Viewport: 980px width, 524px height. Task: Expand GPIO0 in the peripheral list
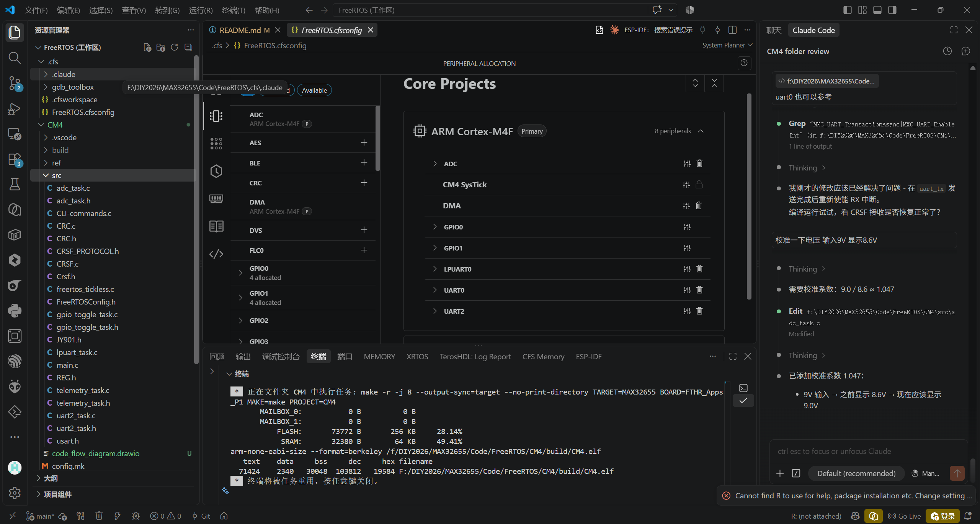(240, 273)
